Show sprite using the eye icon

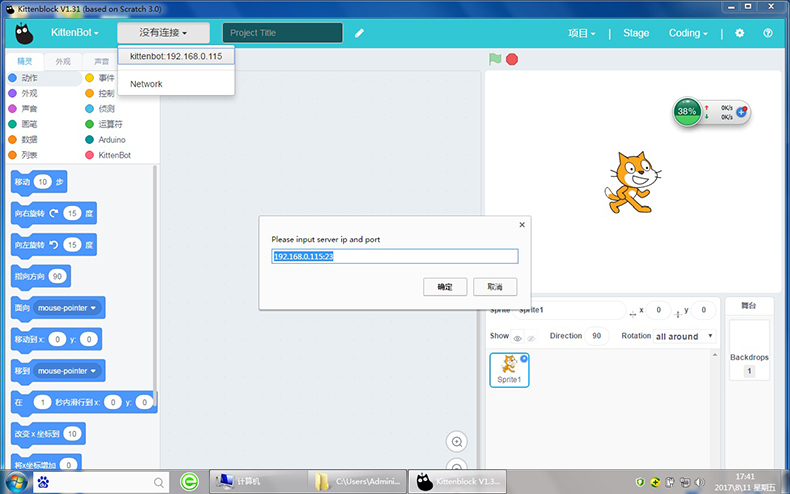[x=517, y=337]
